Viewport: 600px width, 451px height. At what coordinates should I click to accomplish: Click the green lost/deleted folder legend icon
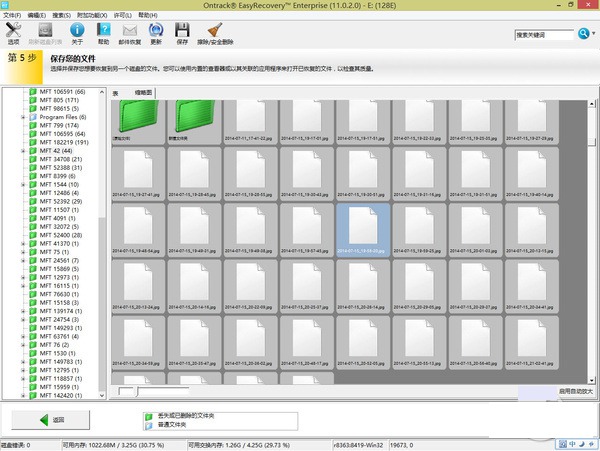(x=149, y=417)
